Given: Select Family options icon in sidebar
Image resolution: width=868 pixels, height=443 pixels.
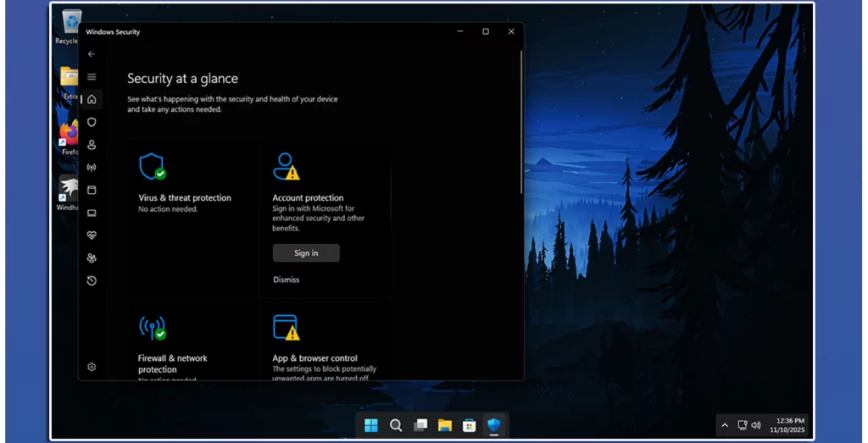Looking at the screenshot, I should (x=92, y=258).
